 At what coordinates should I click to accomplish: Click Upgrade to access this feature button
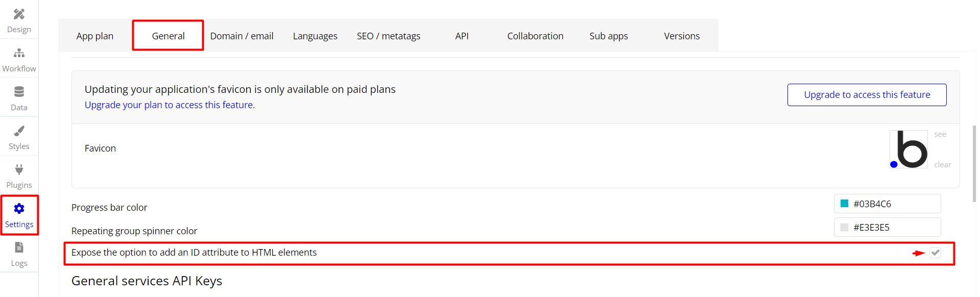tap(867, 95)
